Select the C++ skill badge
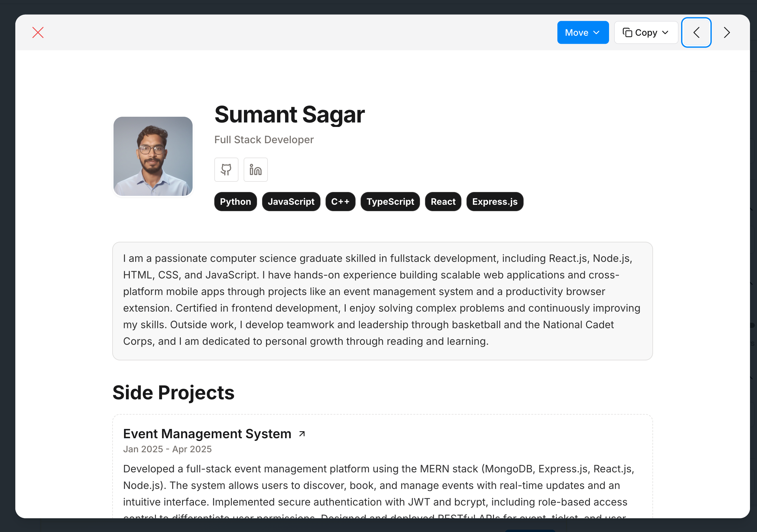Image resolution: width=757 pixels, height=532 pixels. 340,202
